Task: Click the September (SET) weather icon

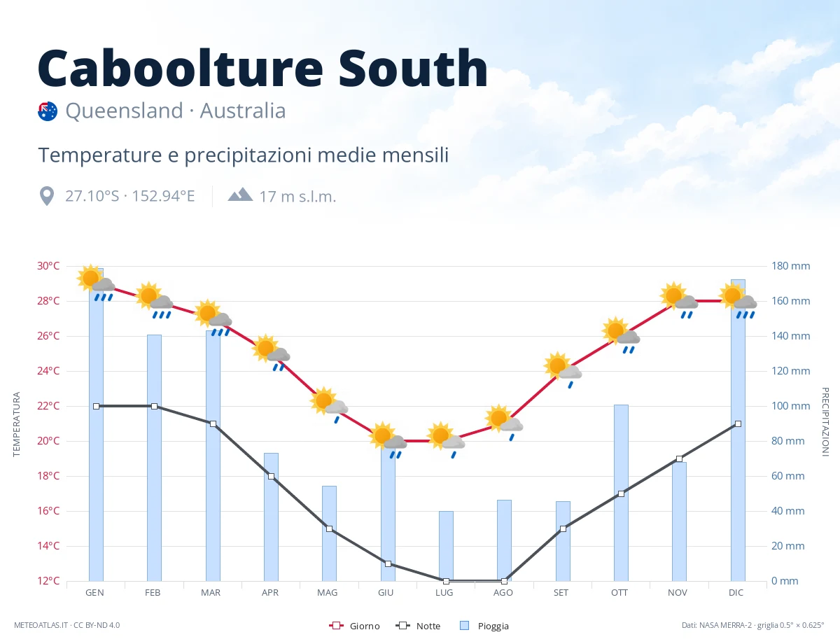Action: (563, 370)
